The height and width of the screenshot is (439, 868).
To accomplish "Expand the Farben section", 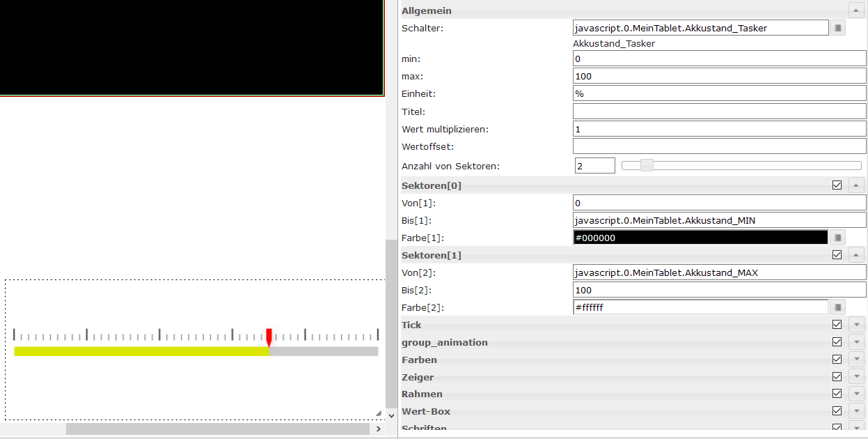I will pyautogui.click(x=856, y=360).
